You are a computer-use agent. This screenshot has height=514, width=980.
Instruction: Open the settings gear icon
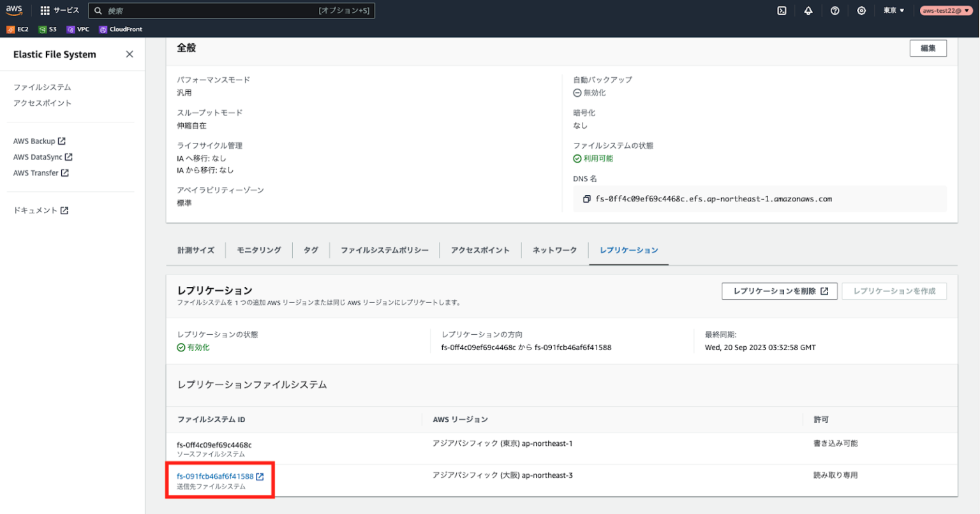pos(861,10)
